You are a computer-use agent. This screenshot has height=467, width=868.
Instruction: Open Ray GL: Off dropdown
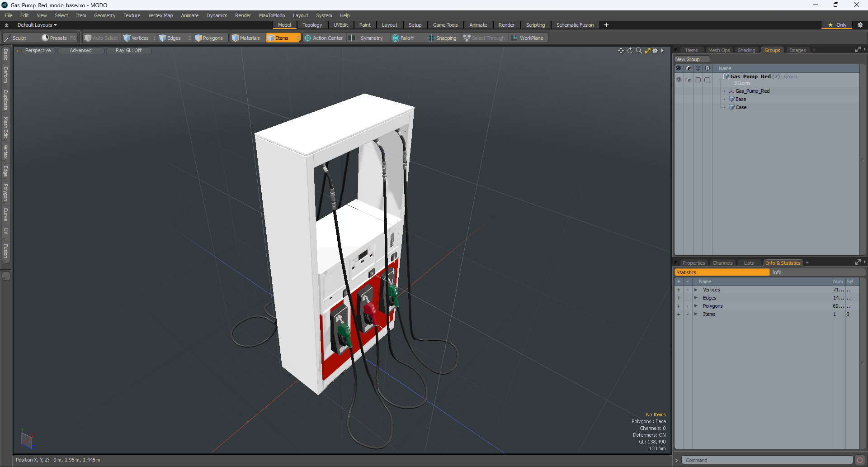click(128, 51)
